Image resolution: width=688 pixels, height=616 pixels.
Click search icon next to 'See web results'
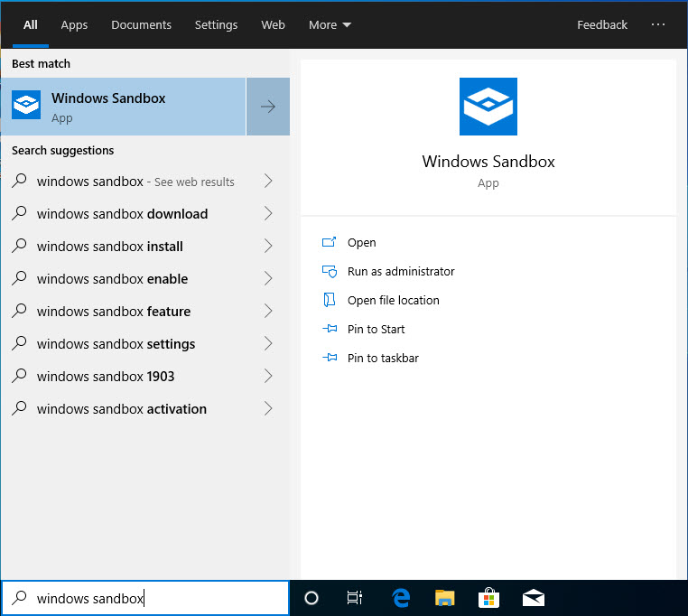click(x=19, y=181)
